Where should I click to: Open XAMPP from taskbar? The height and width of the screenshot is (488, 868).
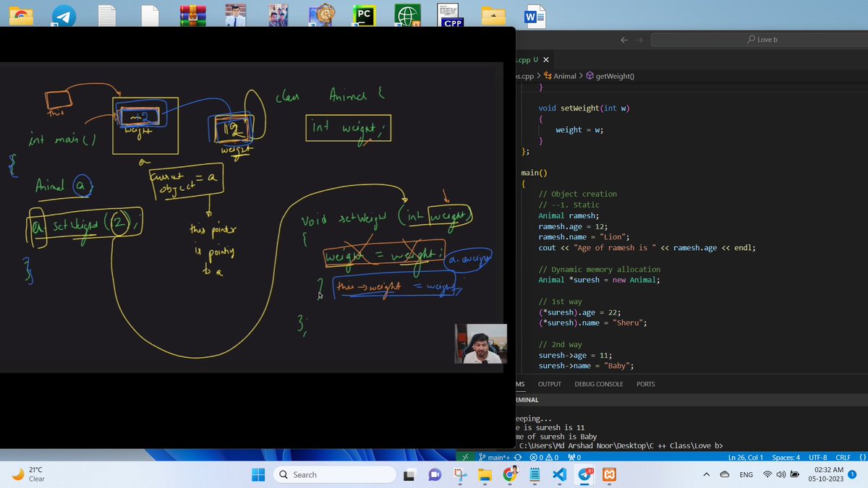pyautogui.click(x=610, y=475)
